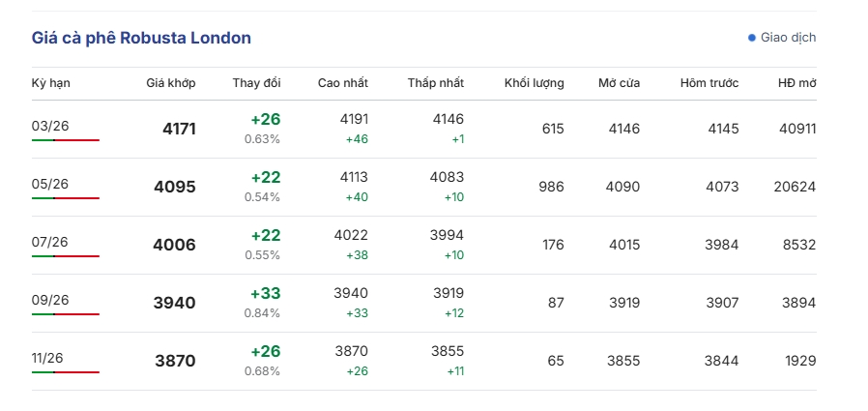868x411 pixels.
Task: Click the green-red range bar under 03/26
Action: pyautogui.click(x=65, y=140)
